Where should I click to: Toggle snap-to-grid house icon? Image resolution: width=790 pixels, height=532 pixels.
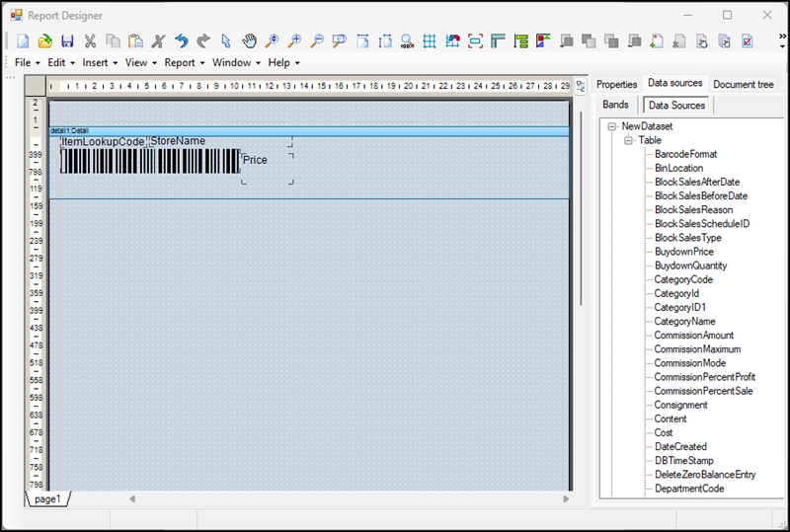click(452, 40)
